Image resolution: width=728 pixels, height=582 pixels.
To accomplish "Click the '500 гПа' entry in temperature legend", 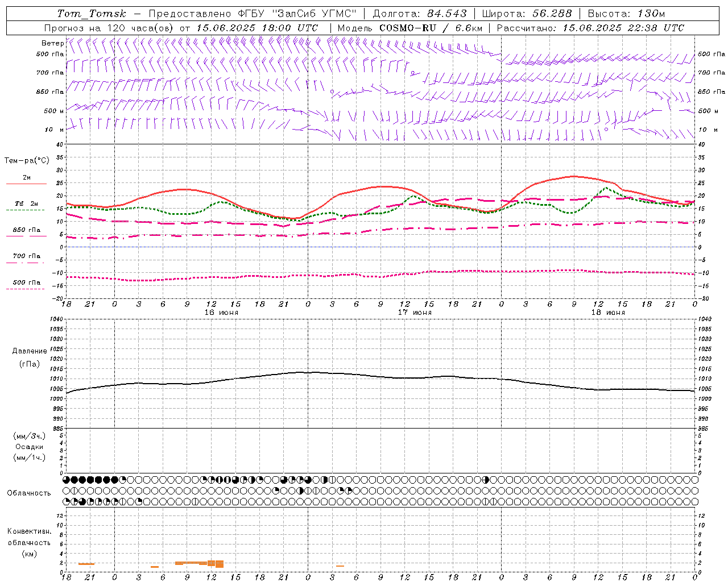I will coord(27,282).
